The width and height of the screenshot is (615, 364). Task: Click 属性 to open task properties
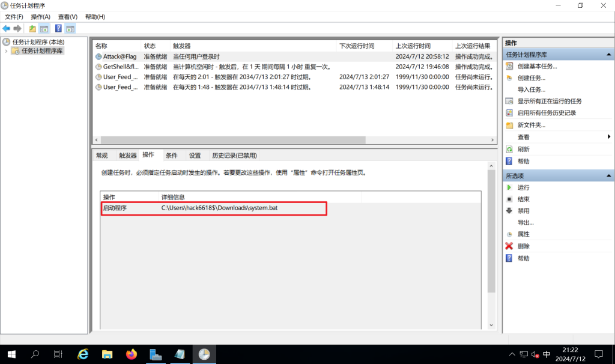point(523,234)
